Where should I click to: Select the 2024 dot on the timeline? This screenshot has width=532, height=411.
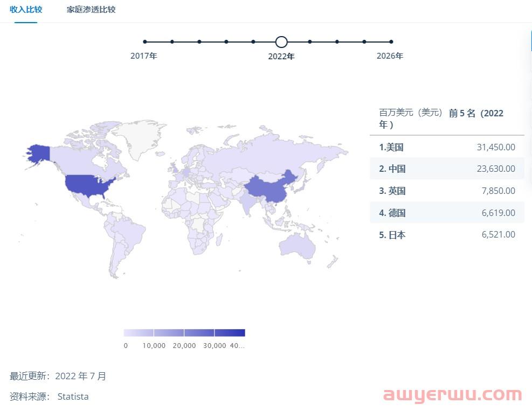pyautogui.click(x=337, y=41)
